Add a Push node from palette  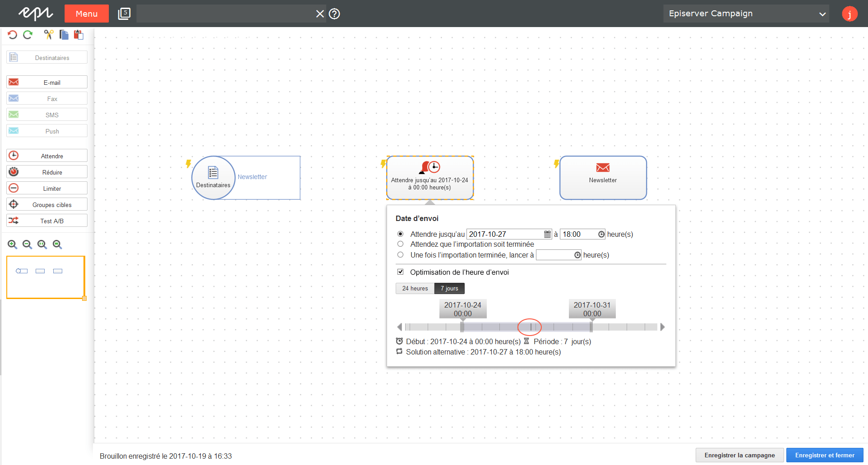[x=47, y=131]
